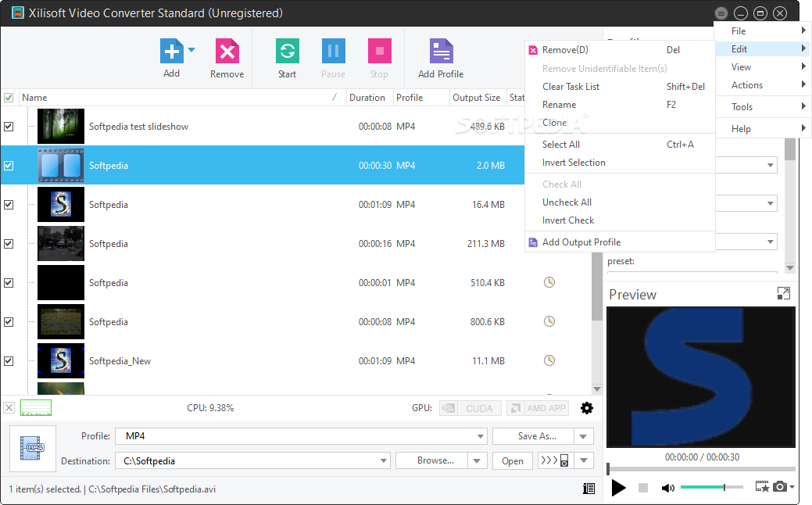Image resolution: width=812 pixels, height=505 pixels.
Task: Click the preview seek bar
Action: coord(701,469)
